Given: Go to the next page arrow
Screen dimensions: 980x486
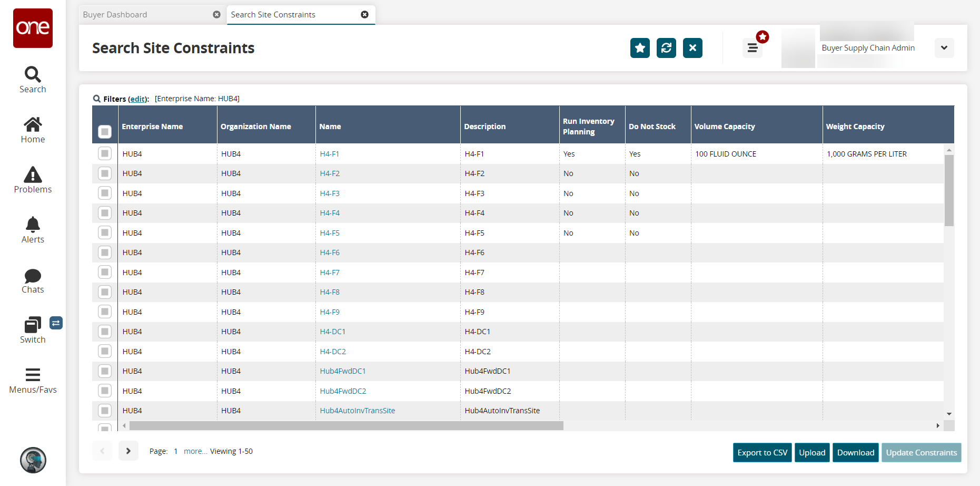Looking at the screenshot, I should click(128, 451).
